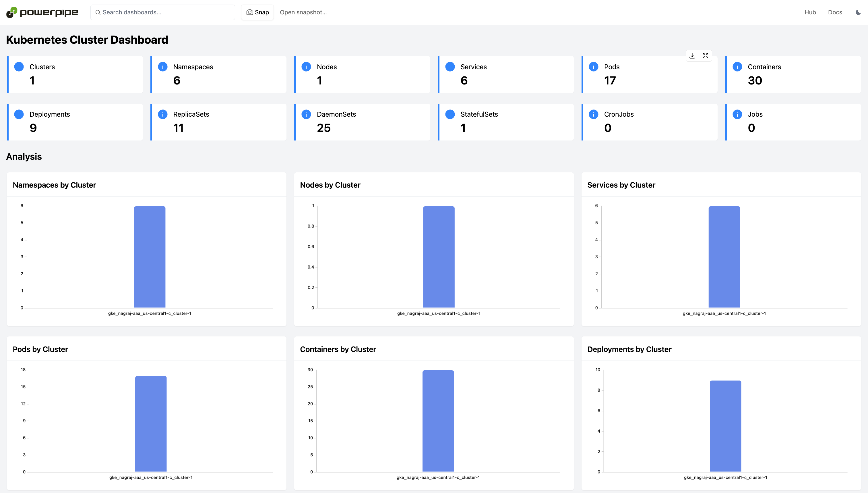Select the CronJobs count card
Viewport: 868px width, 493px height.
coord(650,122)
